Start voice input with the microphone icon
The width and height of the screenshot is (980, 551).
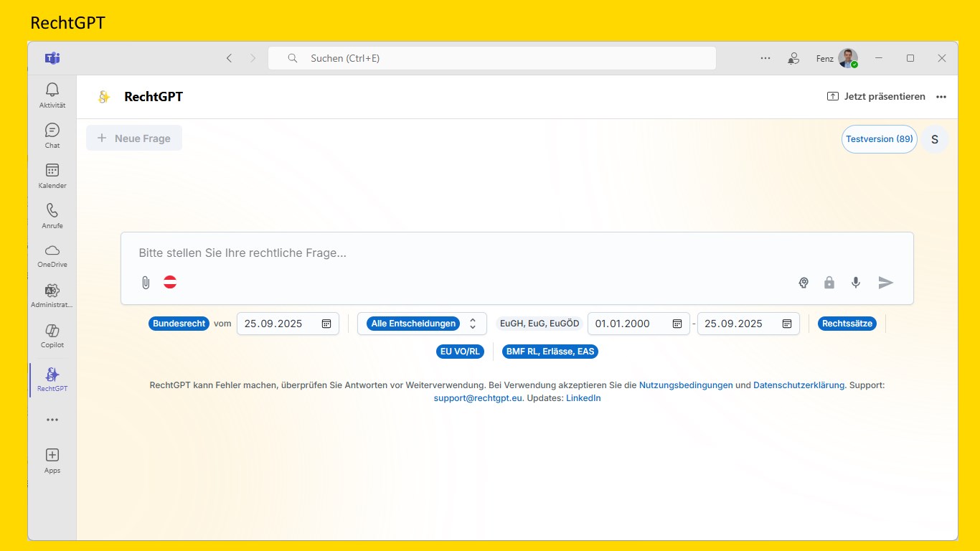click(856, 283)
